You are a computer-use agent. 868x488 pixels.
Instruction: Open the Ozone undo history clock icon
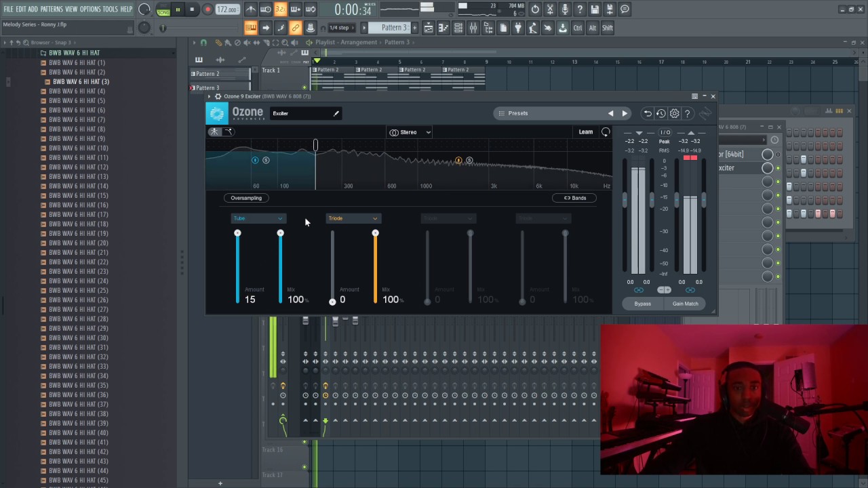(x=661, y=114)
